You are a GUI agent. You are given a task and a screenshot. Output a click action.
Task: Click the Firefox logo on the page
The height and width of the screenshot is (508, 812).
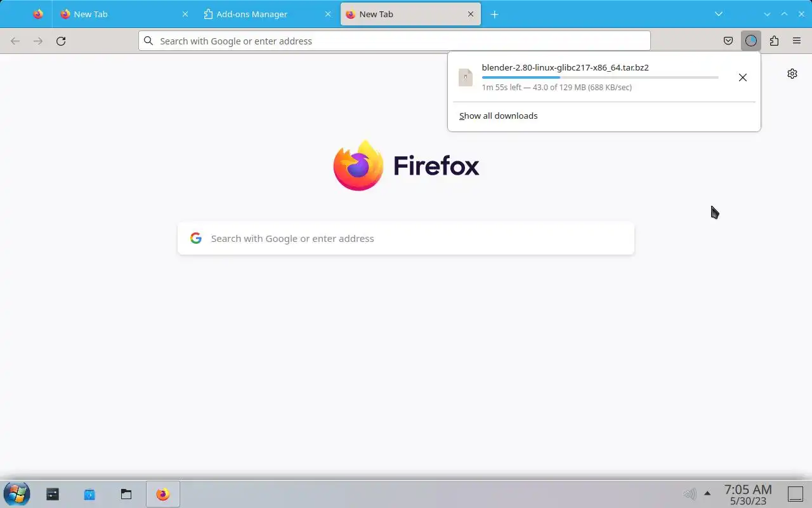[406, 166]
